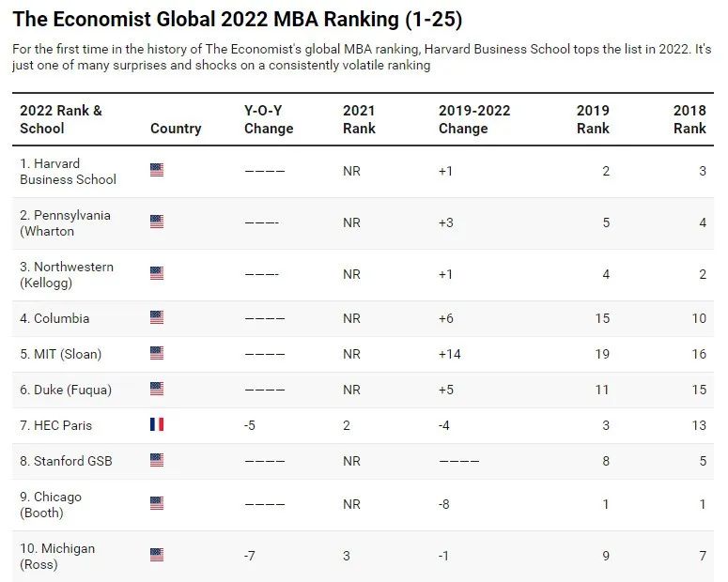The image size is (728, 582).
Task: Click the 2019 Rank column header
Action: [593, 119]
